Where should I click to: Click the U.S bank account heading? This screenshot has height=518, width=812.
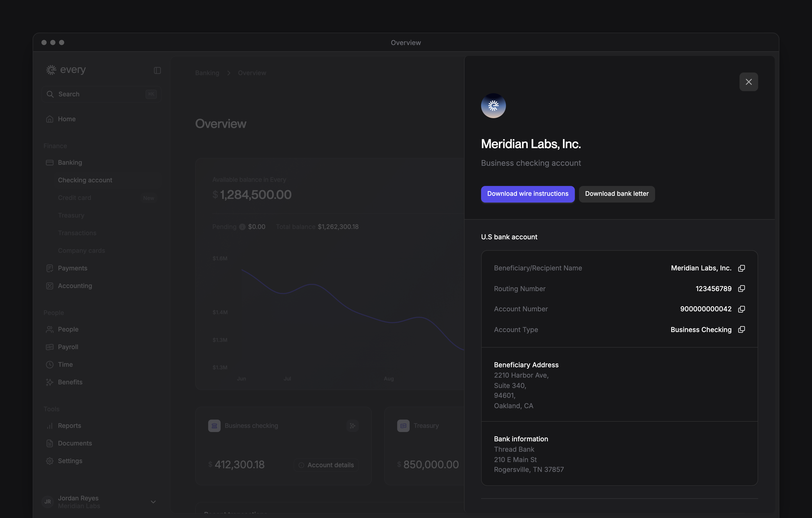click(x=509, y=237)
